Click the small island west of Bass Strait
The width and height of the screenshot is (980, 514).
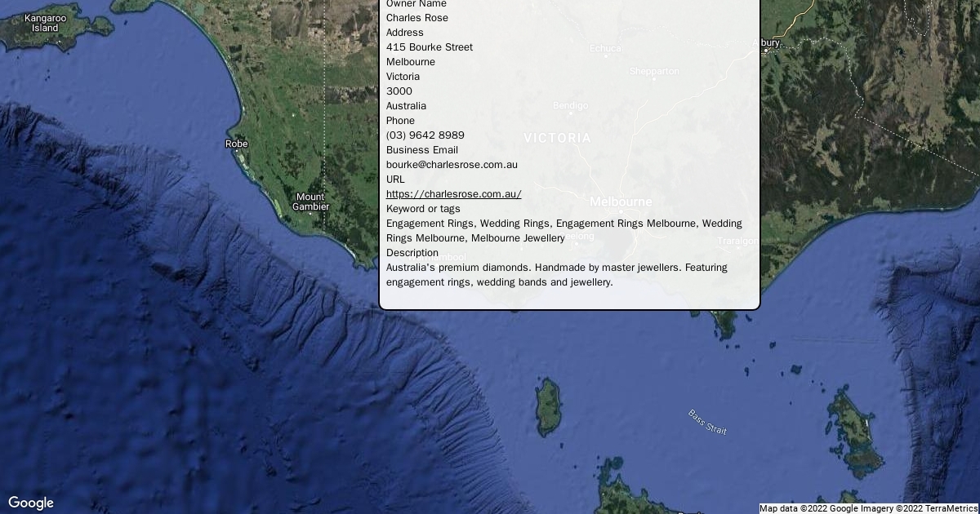[x=547, y=405]
